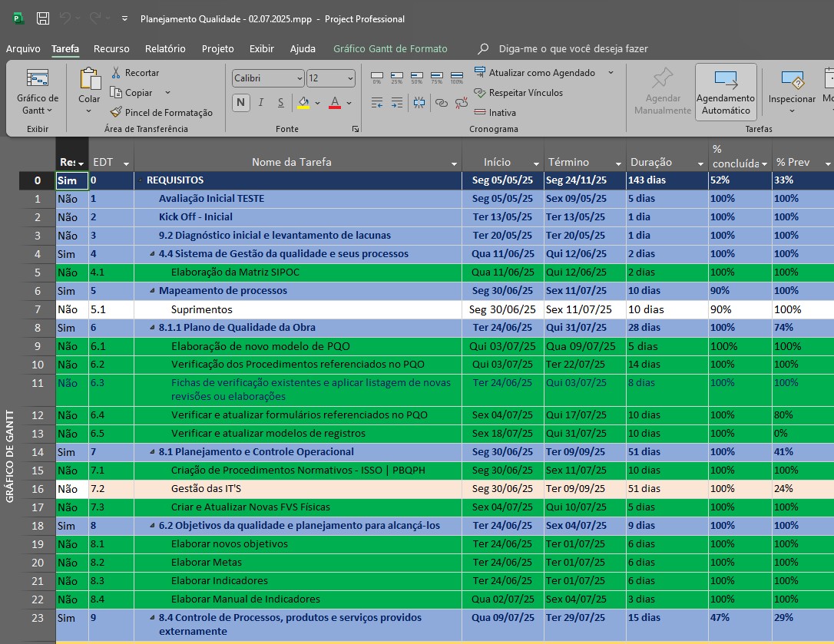The height and width of the screenshot is (644, 834).
Task: Enable Agendamento Automático mode
Action: [726, 92]
